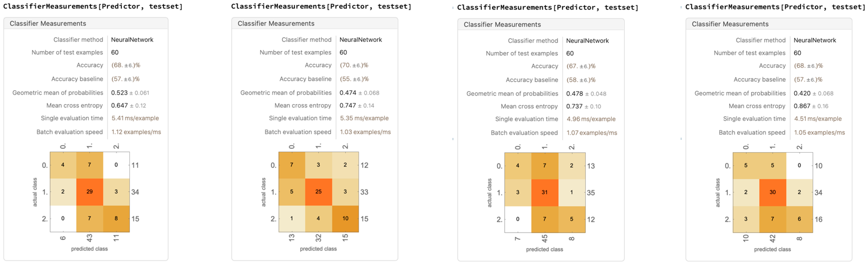Click the geometric mean value 0.523
This screenshot has height=267, width=868.
coord(119,93)
